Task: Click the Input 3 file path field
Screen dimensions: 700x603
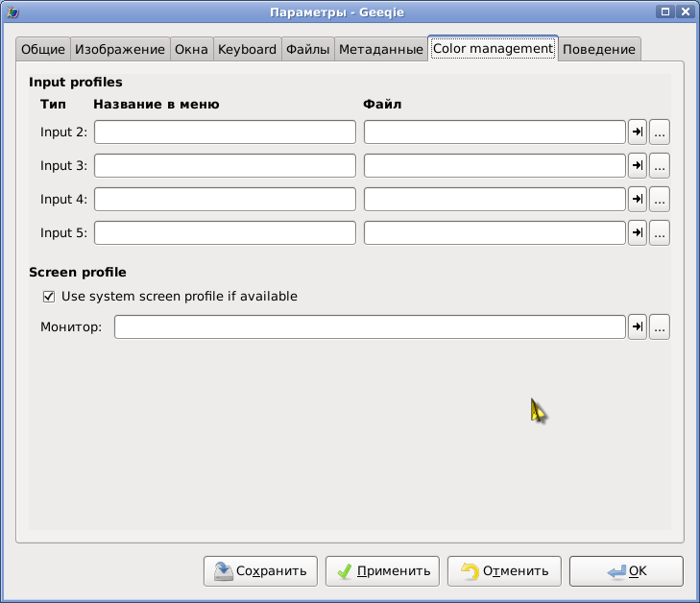Action: click(495, 165)
